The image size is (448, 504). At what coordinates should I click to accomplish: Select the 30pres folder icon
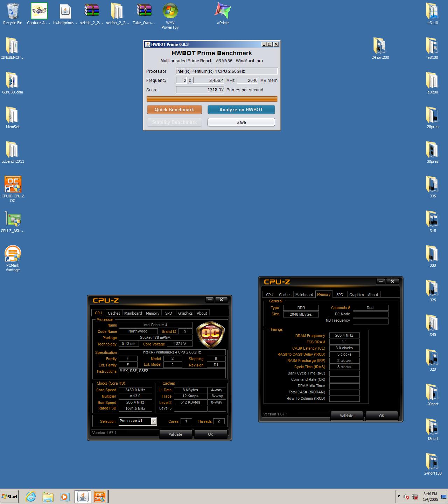[433, 152]
